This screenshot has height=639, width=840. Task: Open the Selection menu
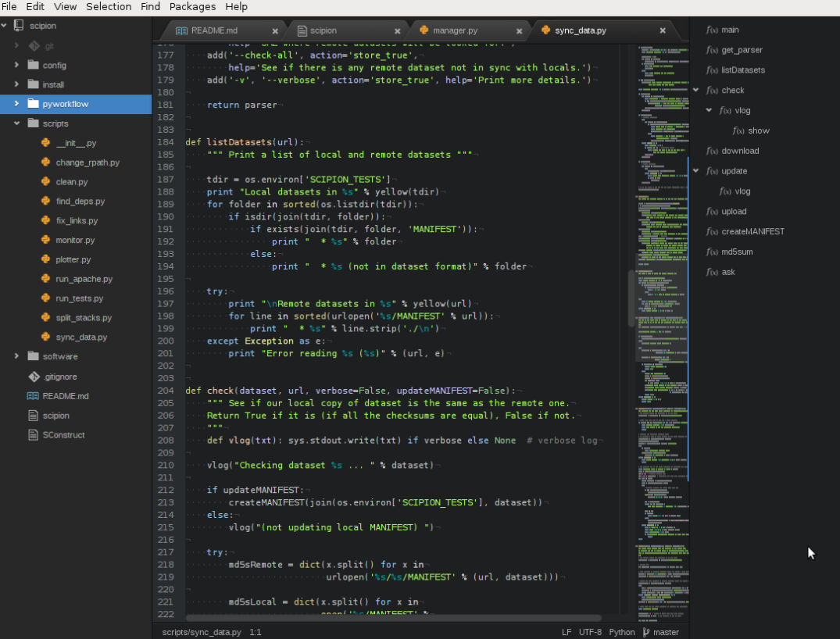click(x=109, y=6)
